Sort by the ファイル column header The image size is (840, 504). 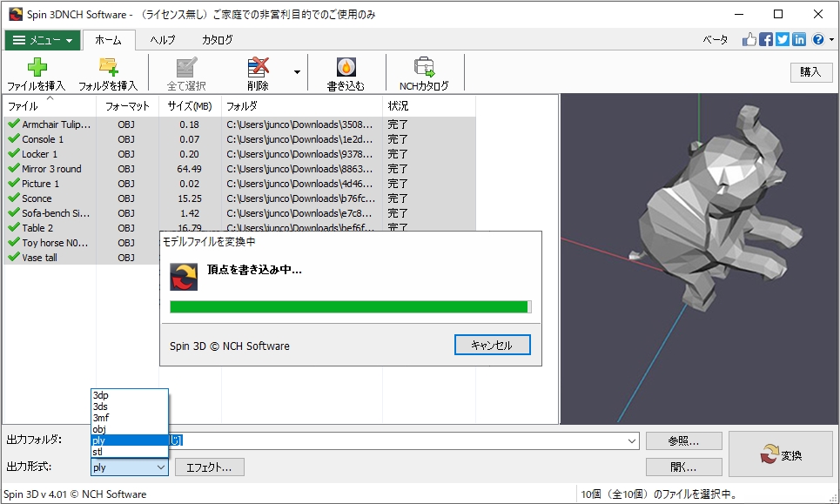coord(50,106)
